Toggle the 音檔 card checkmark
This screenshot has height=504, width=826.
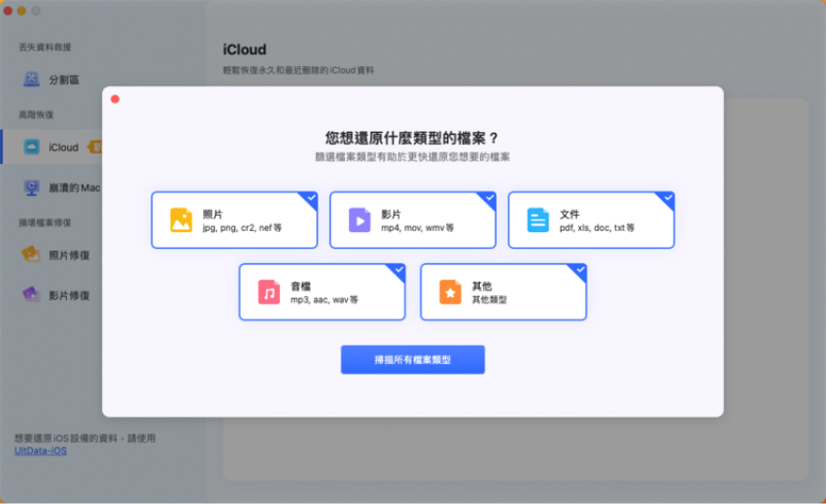[398, 270]
